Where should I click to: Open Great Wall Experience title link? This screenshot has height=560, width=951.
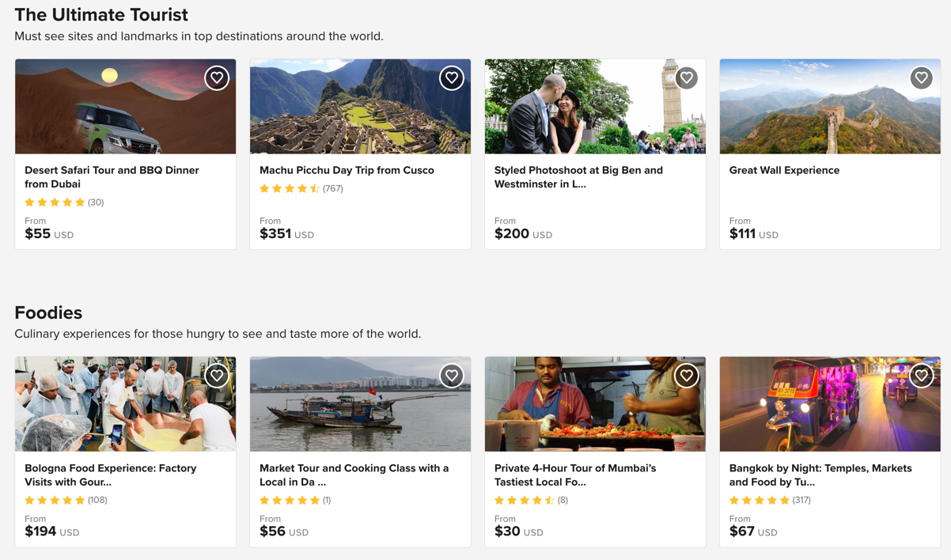[784, 170]
